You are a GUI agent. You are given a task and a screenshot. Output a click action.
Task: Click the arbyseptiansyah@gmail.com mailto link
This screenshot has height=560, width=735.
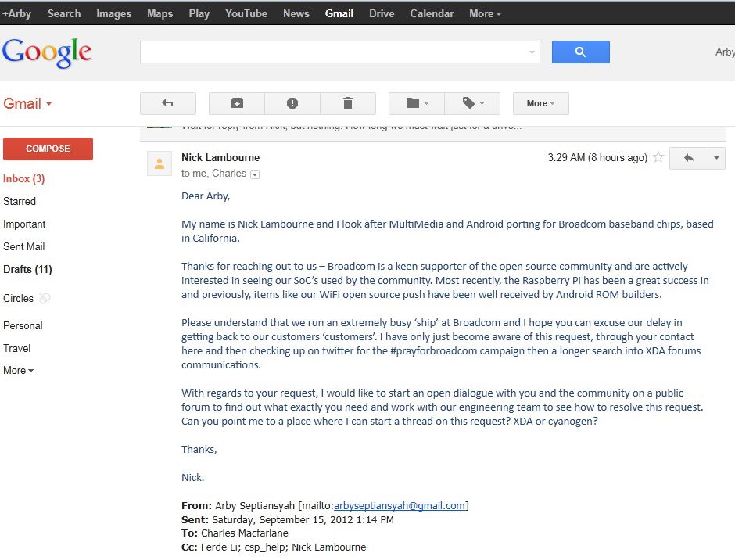[400, 505]
